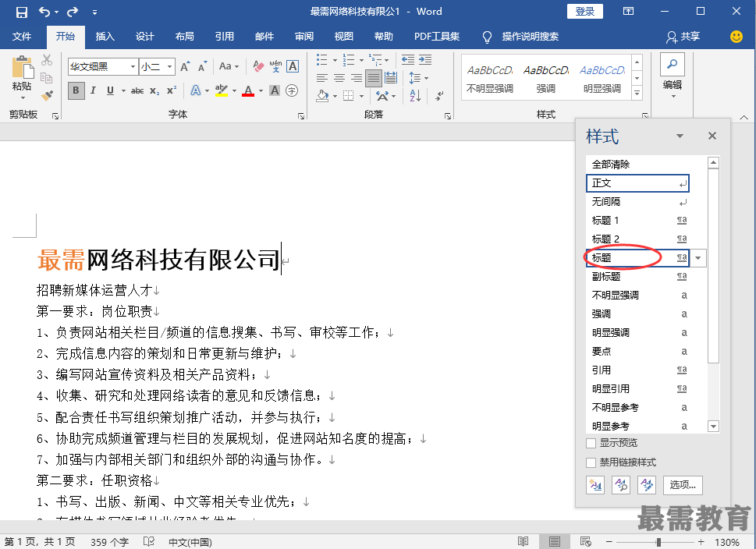The height and width of the screenshot is (549, 756).
Task: Increase paragraph indent
Action: 425,60
